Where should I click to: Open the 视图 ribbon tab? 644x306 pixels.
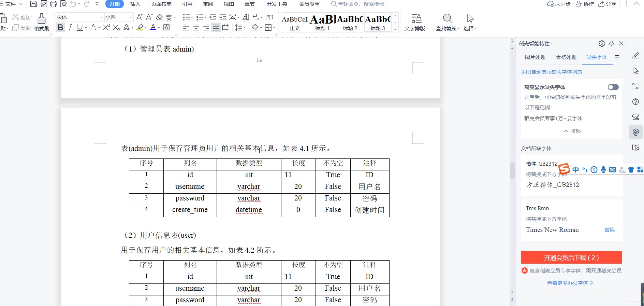click(x=229, y=4)
